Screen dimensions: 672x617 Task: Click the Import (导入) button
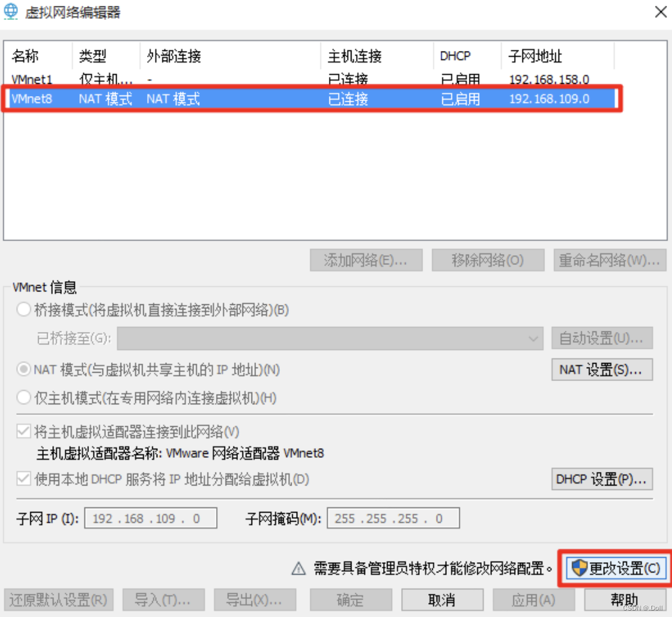pyautogui.click(x=164, y=600)
